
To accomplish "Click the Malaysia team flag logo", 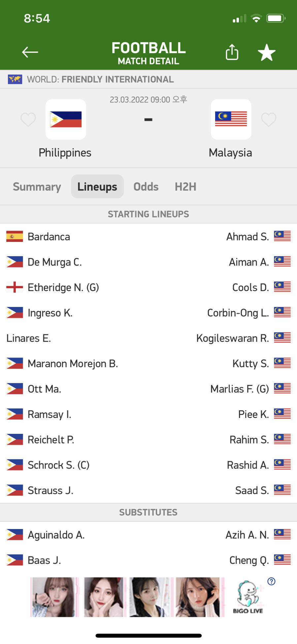I will 231,119.
